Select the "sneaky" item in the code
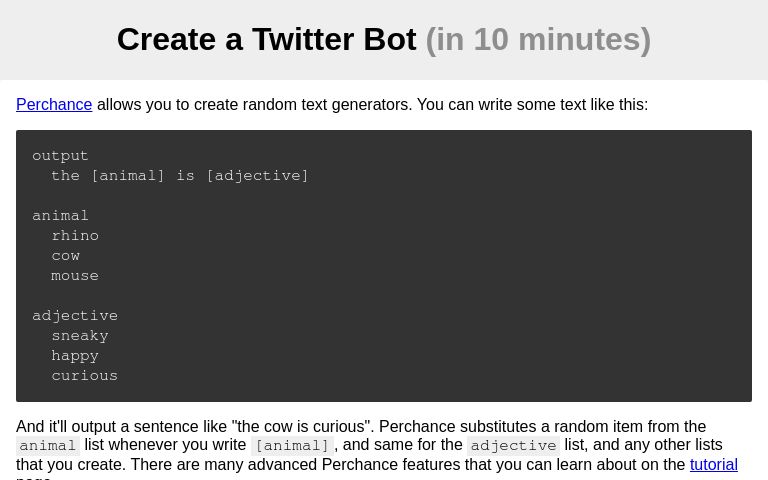This screenshot has width=768, height=480. pyautogui.click(x=80, y=336)
